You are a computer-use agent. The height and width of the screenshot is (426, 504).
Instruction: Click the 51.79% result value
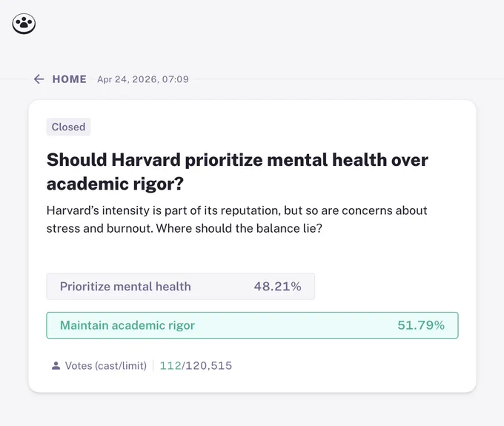421,325
